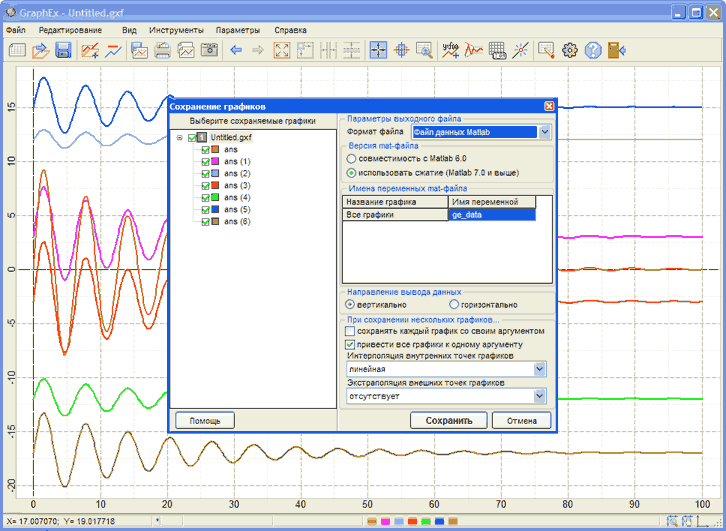Viewport: 726px width, 531px height.
Task: Click the camera snapshot toolbar icon
Action: 209,50
